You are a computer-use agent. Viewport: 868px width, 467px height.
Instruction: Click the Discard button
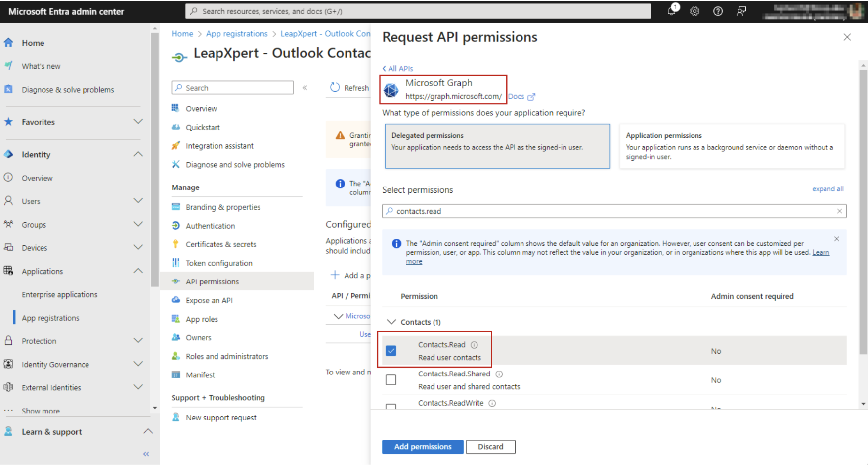click(x=490, y=447)
